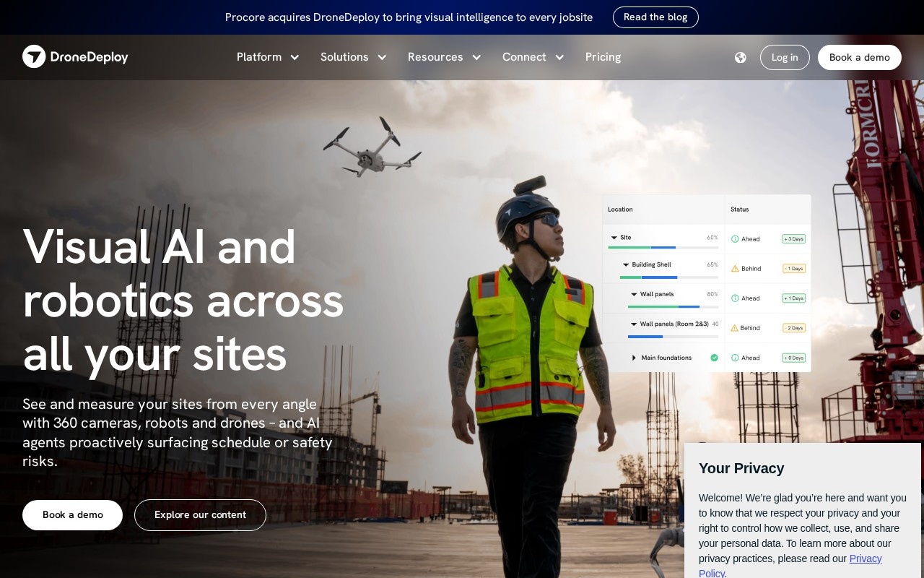Image resolution: width=924 pixels, height=578 pixels.
Task: Click the '+ 3 Days' status badge
Action: (x=794, y=239)
